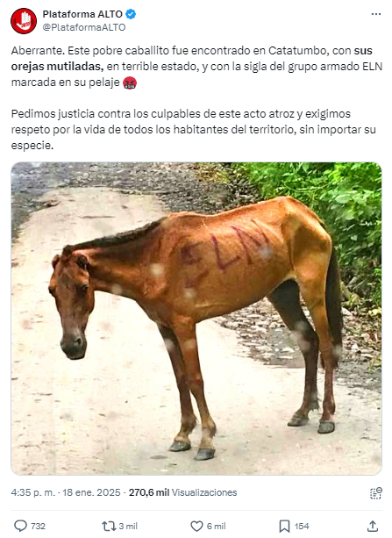Click the retweet repost icon
Screen dimensions: 392x538
tap(109, 526)
